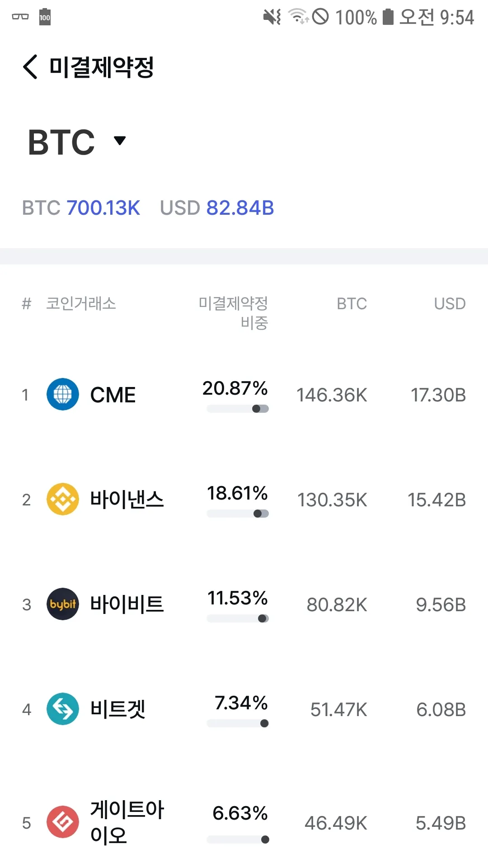
Task: Tap the muted sound status icon
Action: click(272, 17)
